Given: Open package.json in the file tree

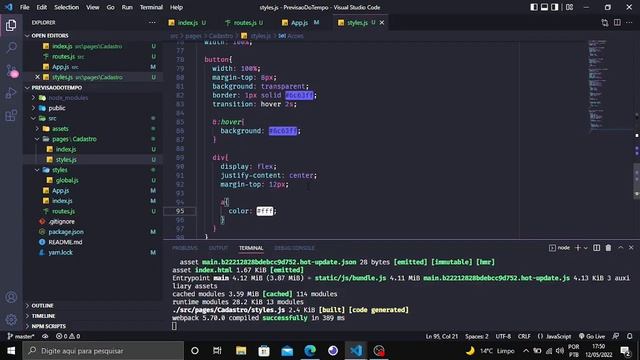Looking at the screenshot, I should 66,231.
